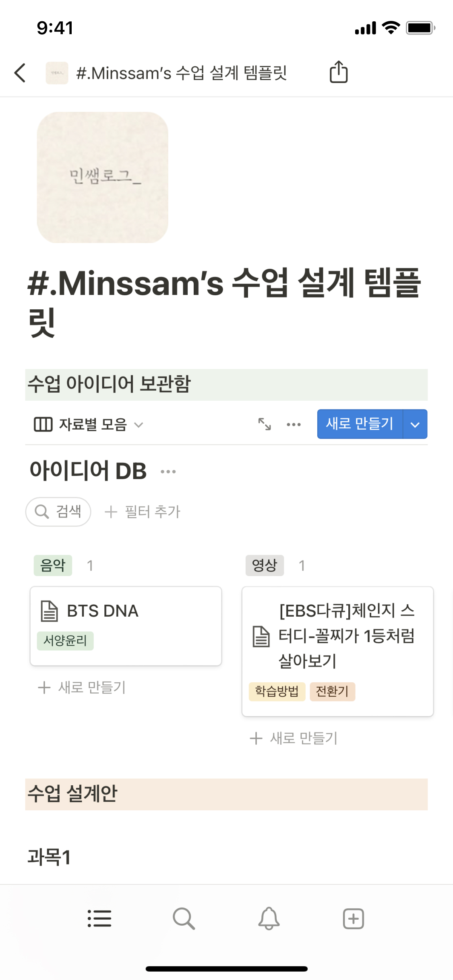
Task: Open 아이디어 DB more options ellipsis
Action: pyautogui.click(x=168, y=471)
